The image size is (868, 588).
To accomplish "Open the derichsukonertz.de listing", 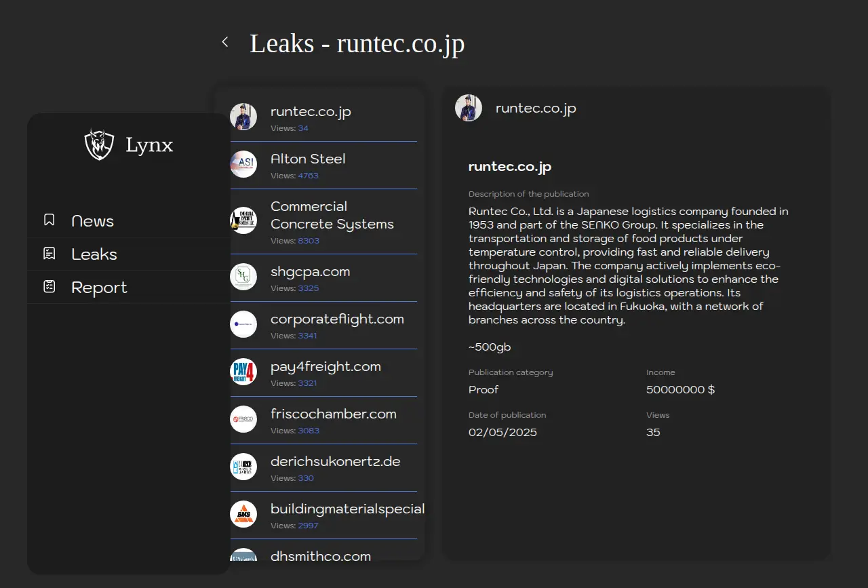I will [x=335, y=462].
